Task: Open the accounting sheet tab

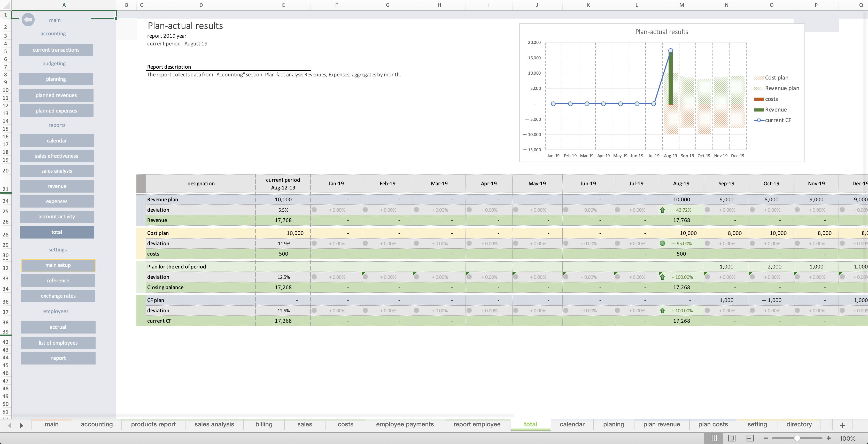Action: point(97,424)
